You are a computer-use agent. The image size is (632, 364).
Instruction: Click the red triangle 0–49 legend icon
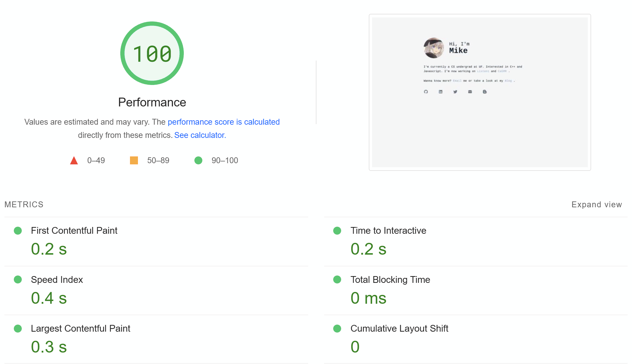pos(74,161)
